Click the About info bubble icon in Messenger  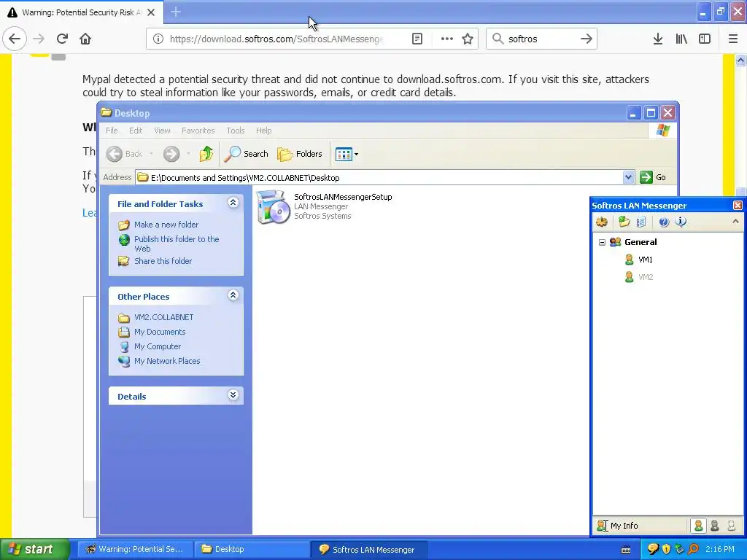(681, 222)
